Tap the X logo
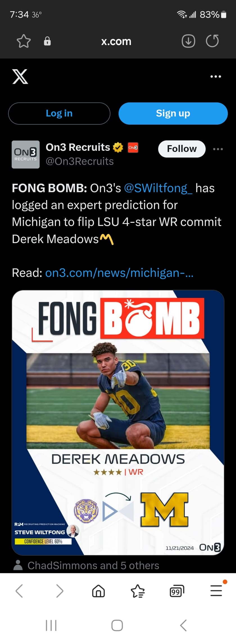 pos(20,77)
